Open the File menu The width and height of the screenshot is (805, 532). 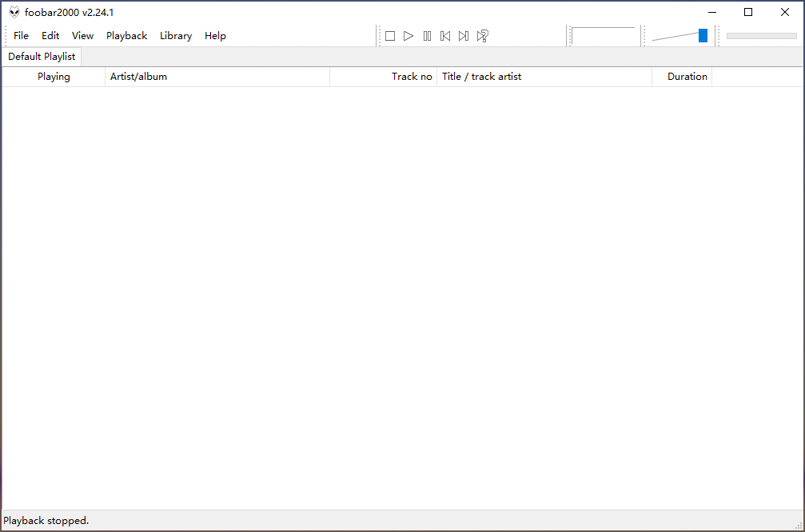(x=21, y=36)
